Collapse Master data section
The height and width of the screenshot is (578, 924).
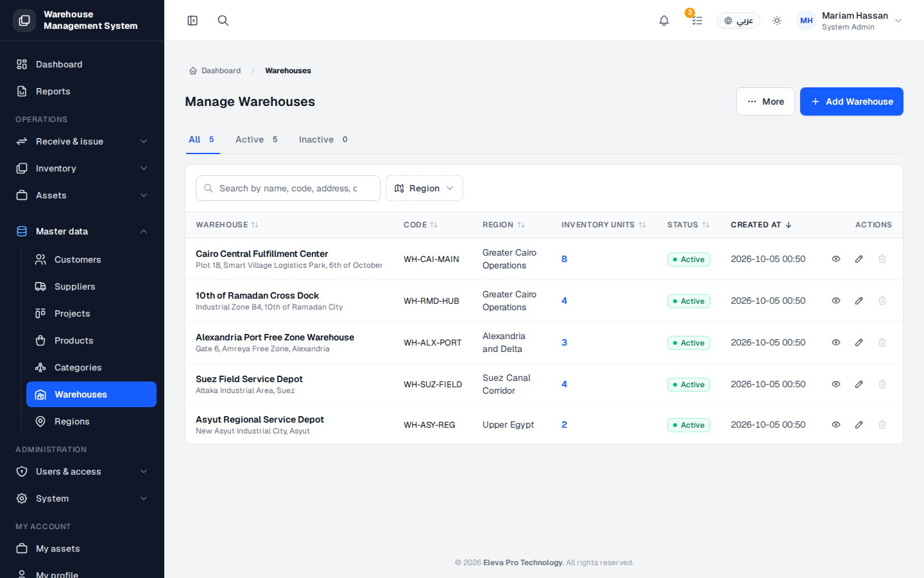coord(82,231)
